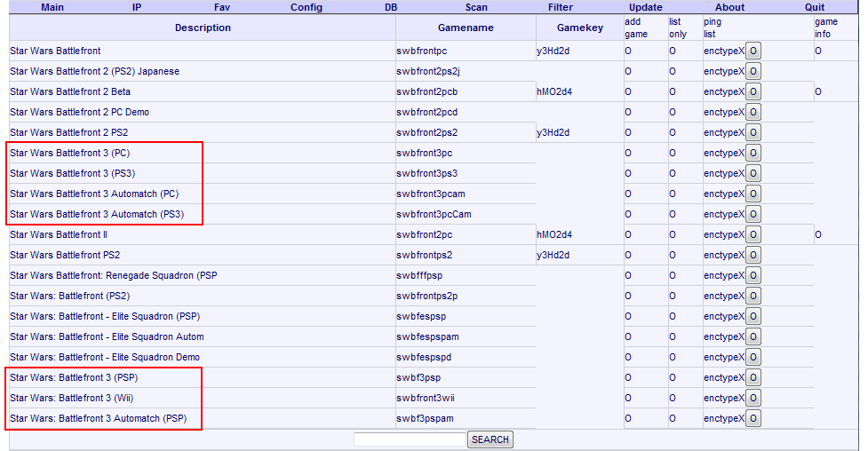The image size is (868, 451).
Task: Open the Config menu tab
Action: pos(307,7)
